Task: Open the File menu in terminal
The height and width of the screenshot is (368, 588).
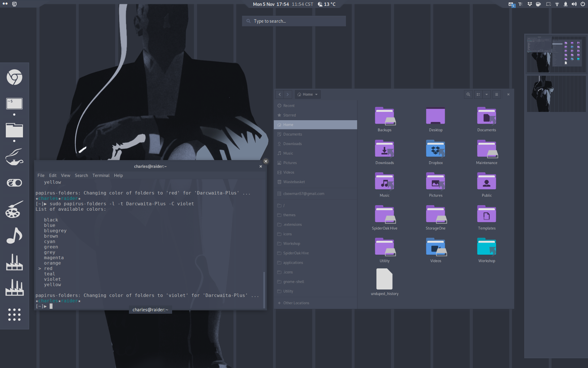Action: pos(41,175)
